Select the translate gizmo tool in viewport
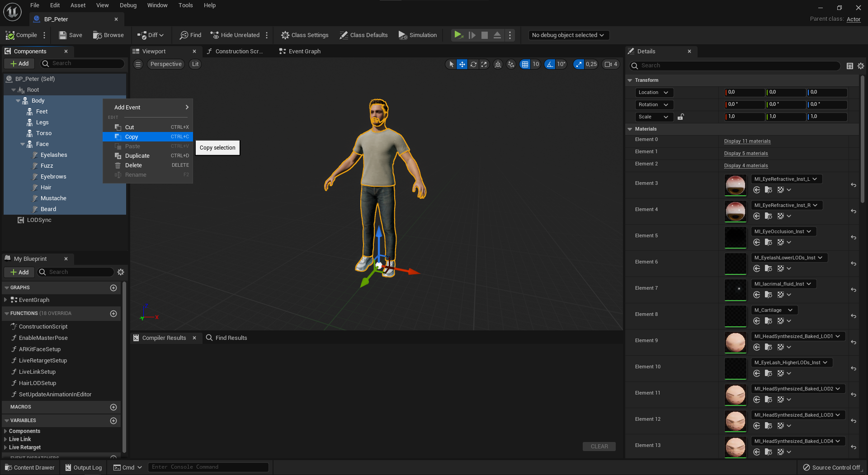 462,64
